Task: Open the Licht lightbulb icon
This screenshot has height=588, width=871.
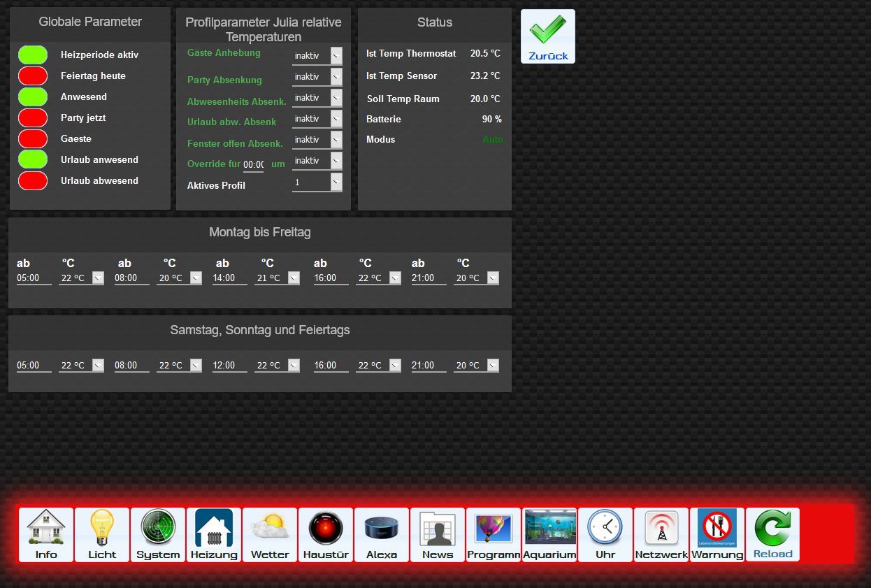Action: [x=102, y=535]
